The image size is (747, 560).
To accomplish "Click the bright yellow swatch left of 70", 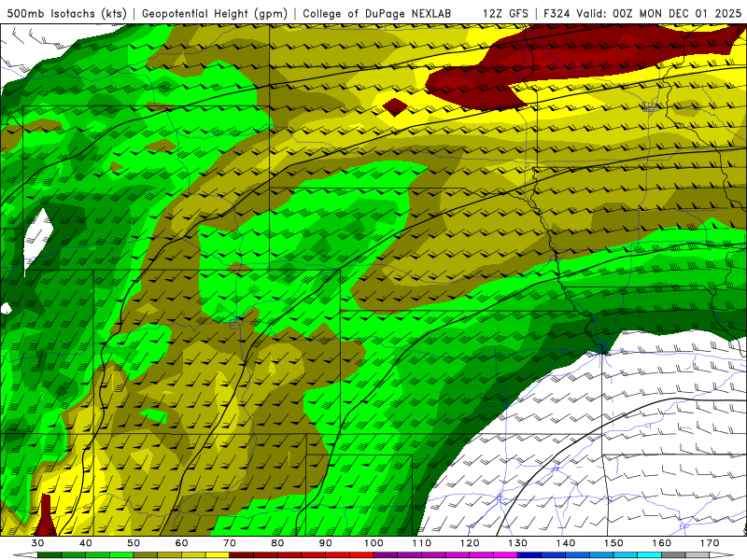I will point(218,555).
